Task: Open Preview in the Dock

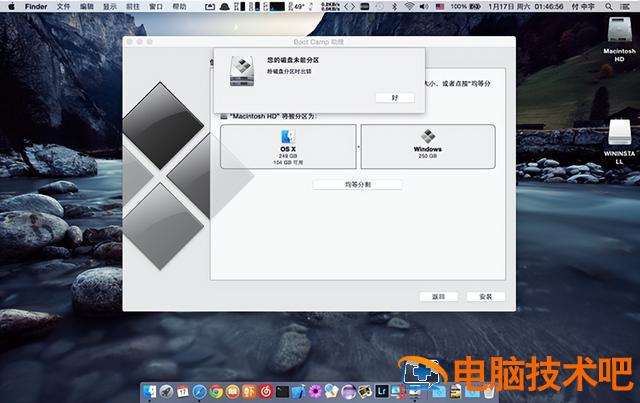Action: coord(331,391)
